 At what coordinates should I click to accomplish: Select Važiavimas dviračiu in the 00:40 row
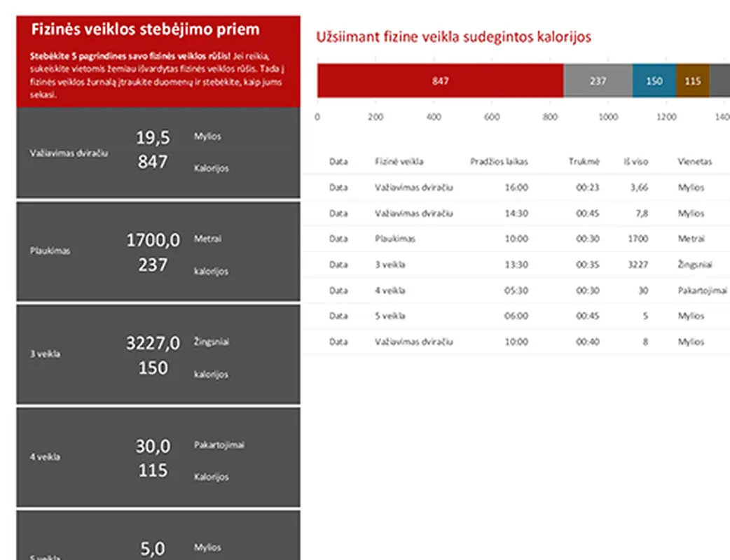coord(414,342)
